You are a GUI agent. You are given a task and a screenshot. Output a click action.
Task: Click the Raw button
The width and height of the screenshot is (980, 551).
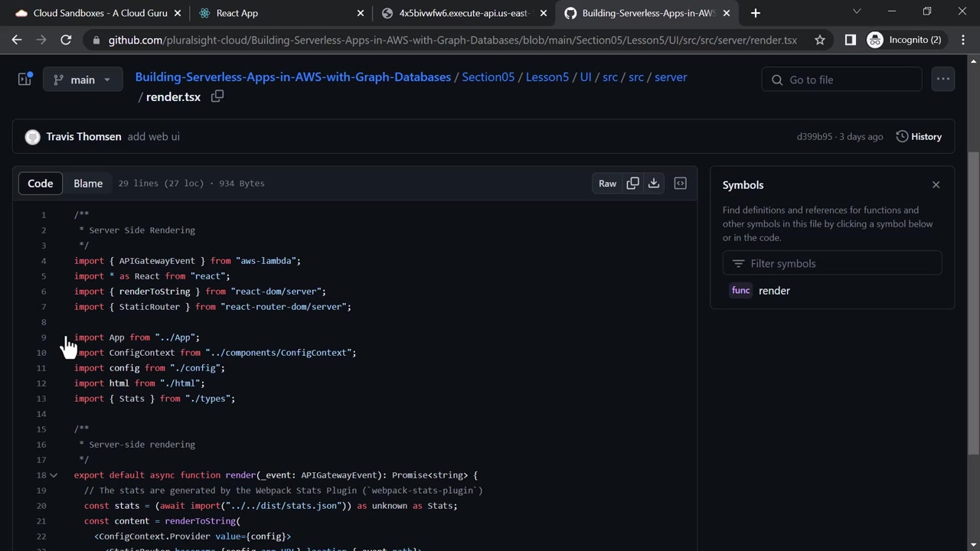coord(607,183)
